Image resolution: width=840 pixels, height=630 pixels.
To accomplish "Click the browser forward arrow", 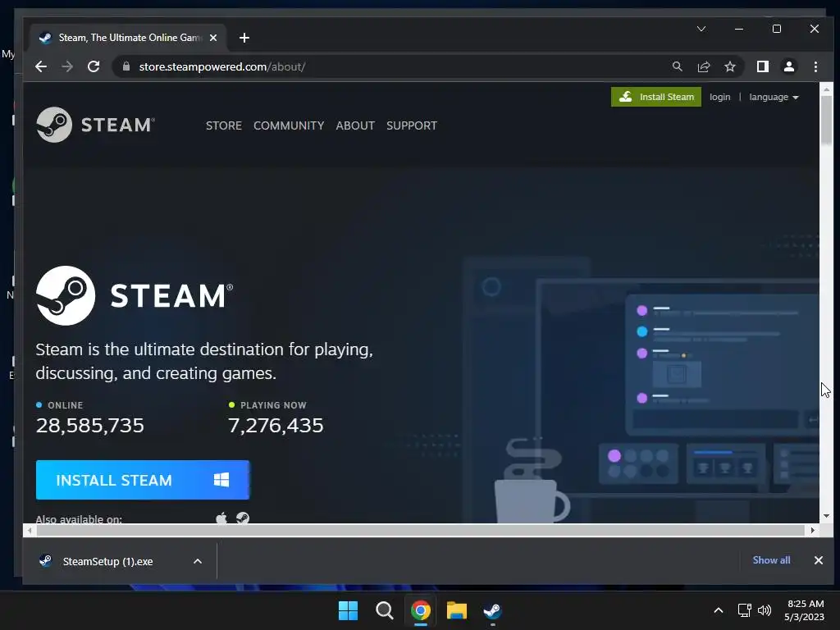I will point(67,66).
